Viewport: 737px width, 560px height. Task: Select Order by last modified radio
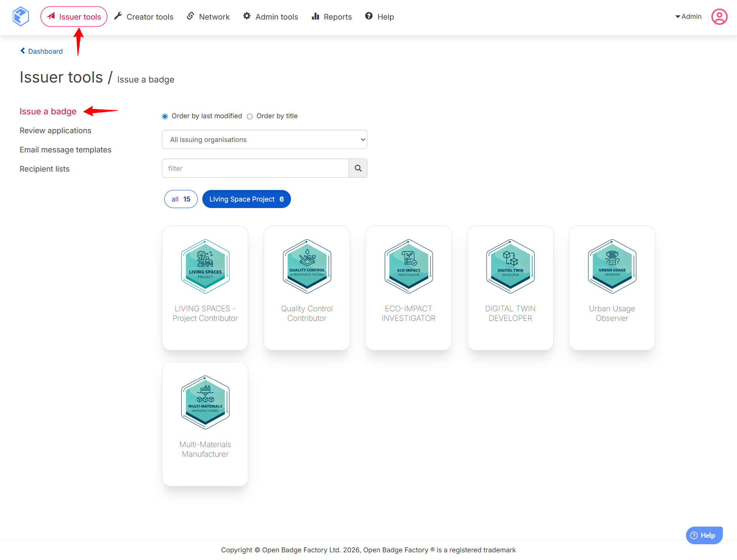click(165, 116)
